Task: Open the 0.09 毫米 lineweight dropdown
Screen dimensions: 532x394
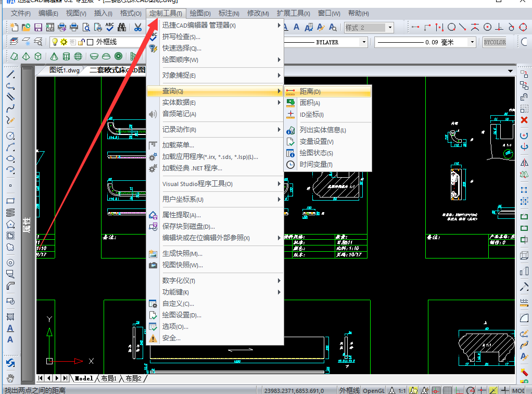Action: pos(472,42)
